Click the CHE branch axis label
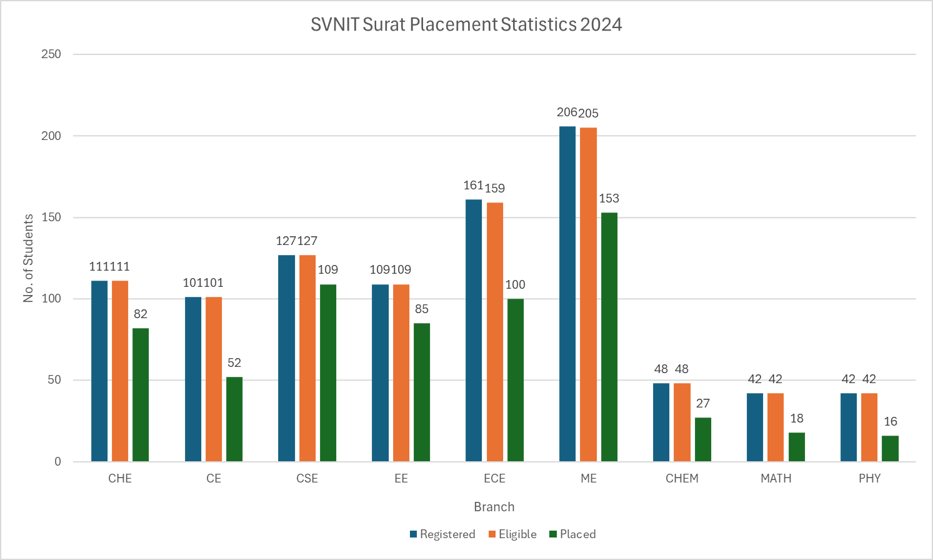The width and height of the screenshot is (933, 560). click(x=120, y=478)
